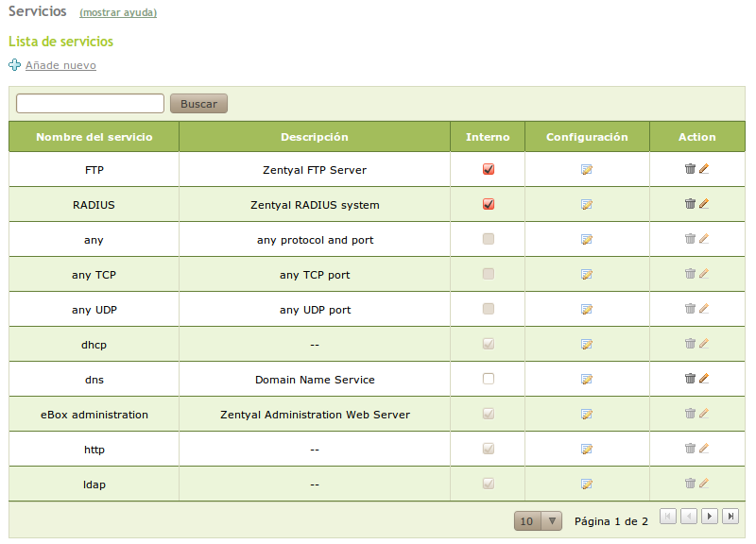Click the service search text field
The height and width of the screenshot is (544, 756).
[x=90, y=104]
